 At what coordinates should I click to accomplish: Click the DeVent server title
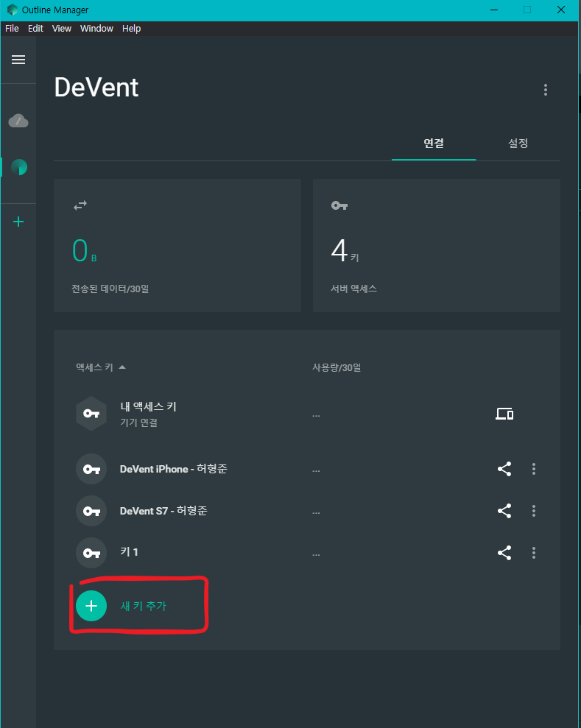pyautogui.click(x=96, y=88)
